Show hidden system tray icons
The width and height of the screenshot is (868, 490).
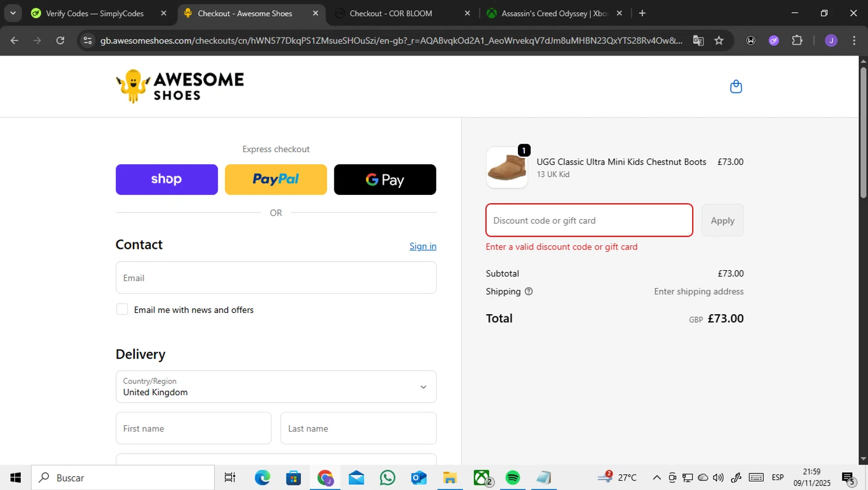tap(657, 478)
